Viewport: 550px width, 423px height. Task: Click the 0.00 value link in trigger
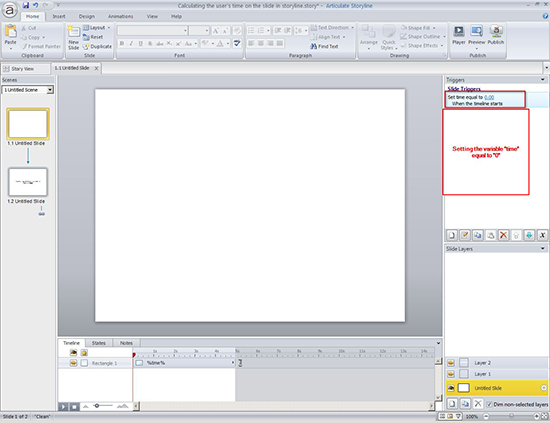[489, 97]
